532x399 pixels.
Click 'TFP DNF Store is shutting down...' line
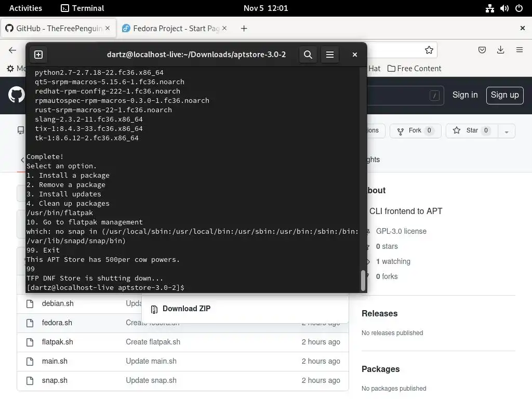coord(95,278)
